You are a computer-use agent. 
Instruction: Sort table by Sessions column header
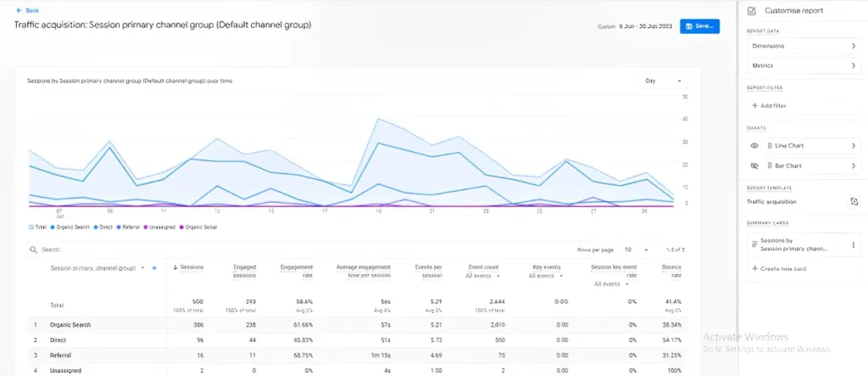pos(182,268)
